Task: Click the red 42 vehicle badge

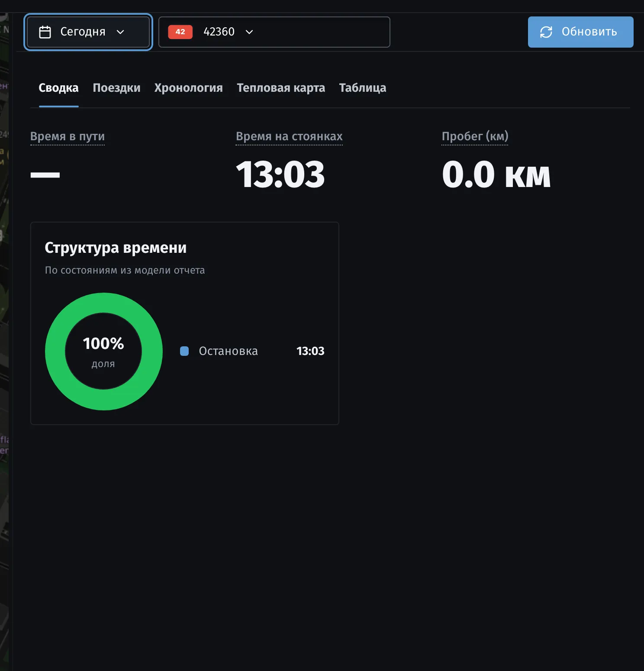Action: 180,32
